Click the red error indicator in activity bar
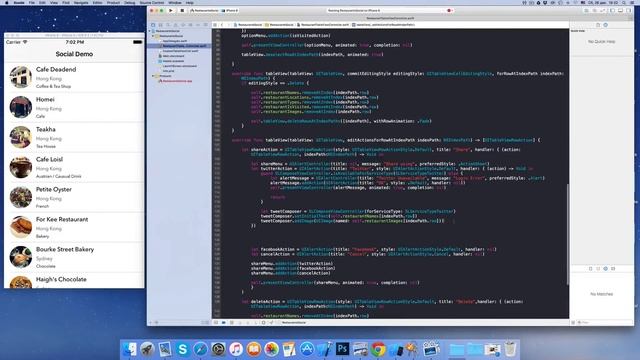This screenshot has width=640, height=360. coord(449,11)
